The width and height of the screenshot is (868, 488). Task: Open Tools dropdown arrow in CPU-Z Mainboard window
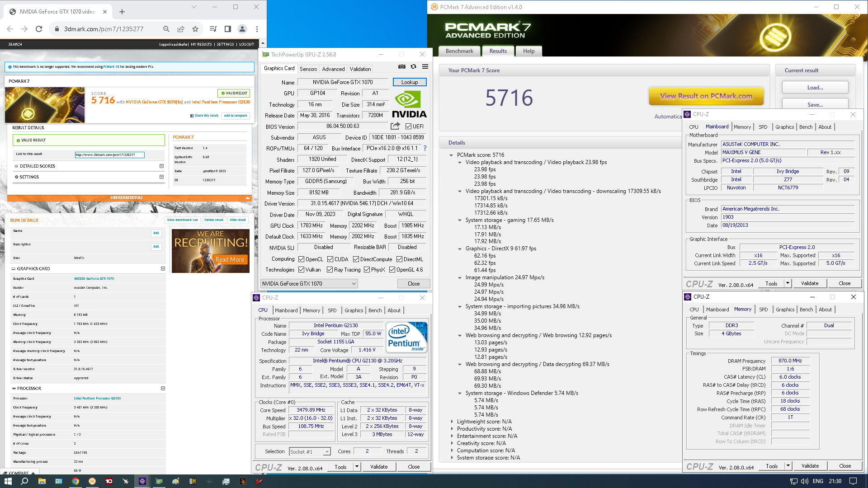point(788,283)
